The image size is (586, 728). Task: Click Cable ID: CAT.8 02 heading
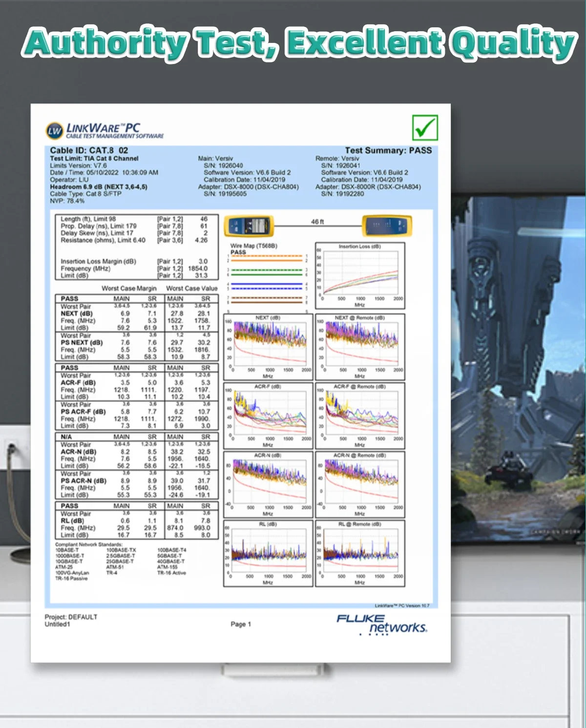89,150
